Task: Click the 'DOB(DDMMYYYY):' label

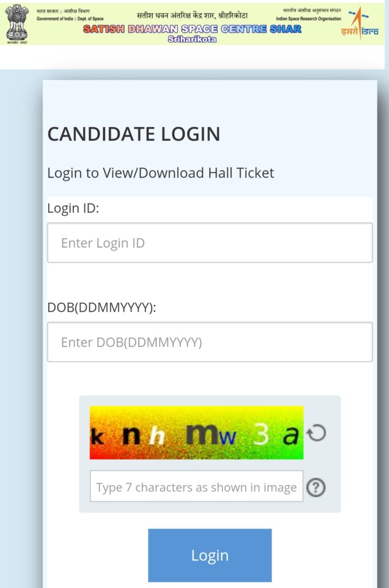Action: 102,307
